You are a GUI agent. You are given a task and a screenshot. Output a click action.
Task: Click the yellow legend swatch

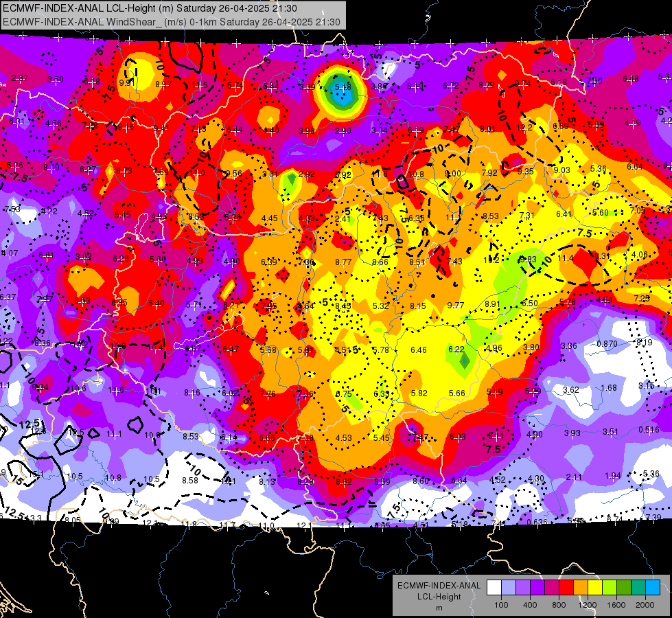tap(595, 588)
